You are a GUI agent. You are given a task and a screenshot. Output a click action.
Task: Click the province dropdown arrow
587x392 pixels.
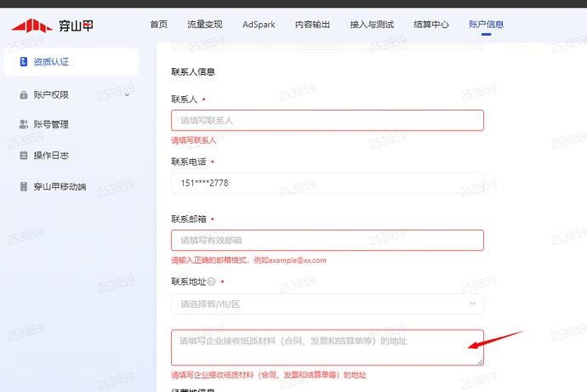[472, 304]
